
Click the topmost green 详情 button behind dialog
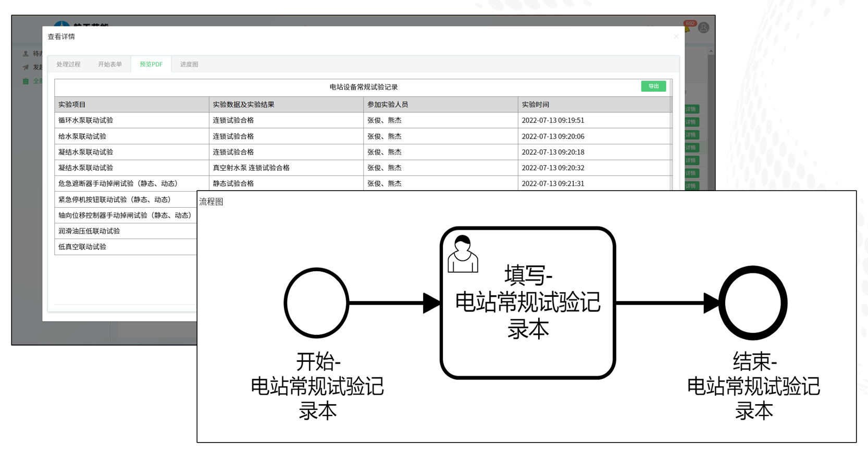point(691,109)
